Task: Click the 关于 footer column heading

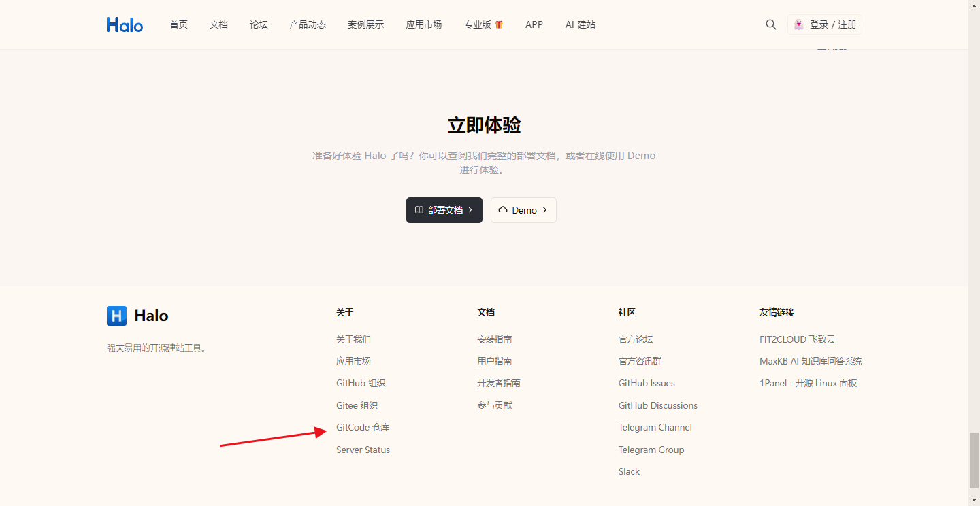Action: click(x=344, y=312)
